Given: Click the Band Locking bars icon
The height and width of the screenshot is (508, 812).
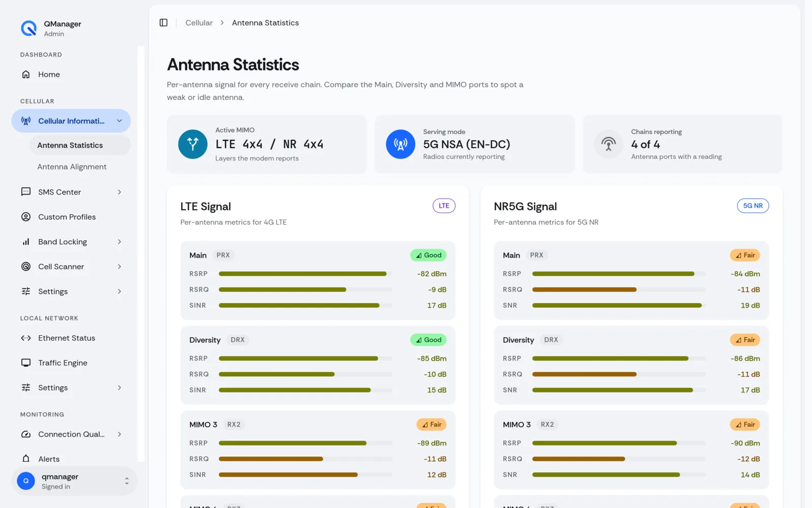Looking at the screenshot, I should 26,242.
